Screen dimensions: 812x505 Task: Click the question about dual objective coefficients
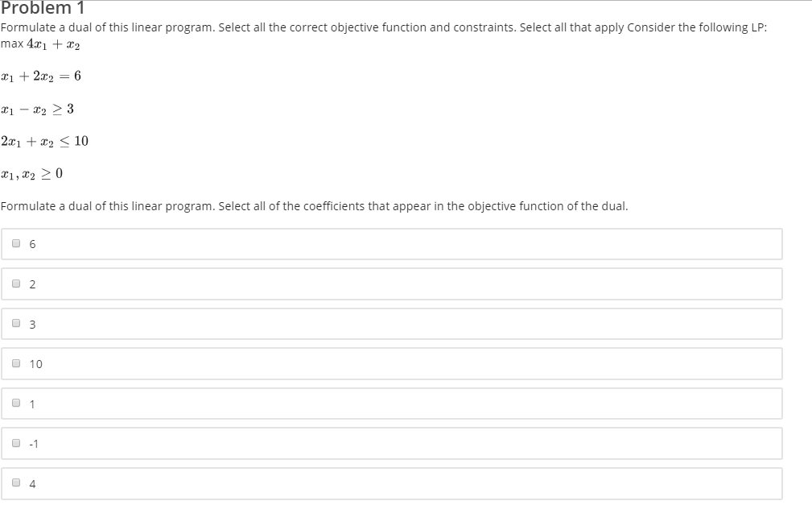coord(314,206)
